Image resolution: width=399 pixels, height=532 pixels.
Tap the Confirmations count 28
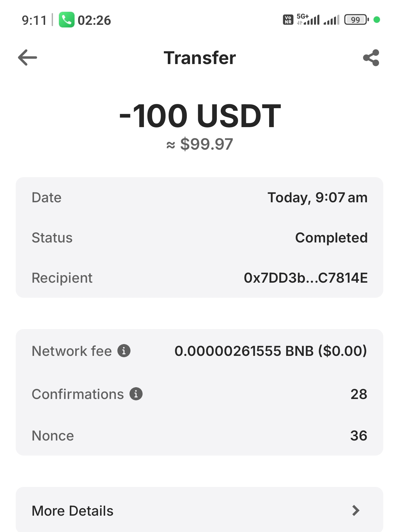pos(359,394)
